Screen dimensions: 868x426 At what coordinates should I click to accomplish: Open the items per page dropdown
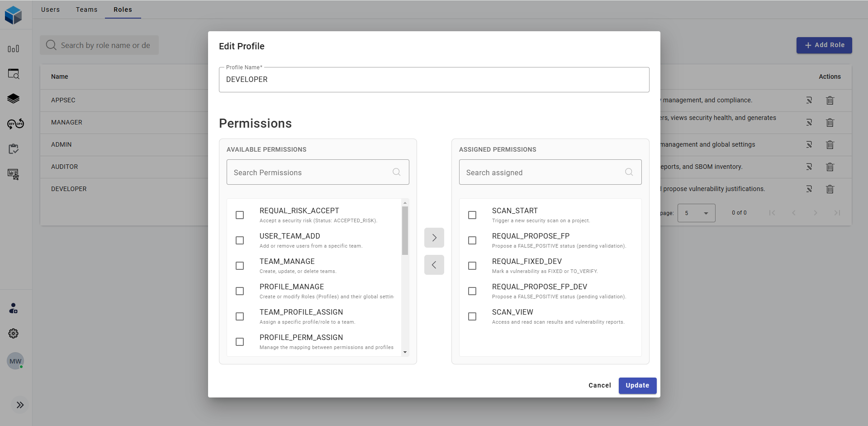pos(696,213)
